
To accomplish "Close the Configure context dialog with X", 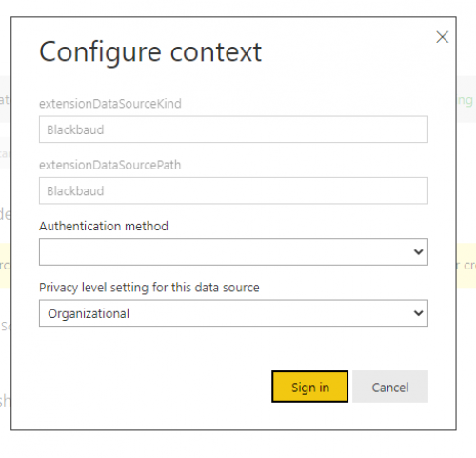I will coord(442,37).
